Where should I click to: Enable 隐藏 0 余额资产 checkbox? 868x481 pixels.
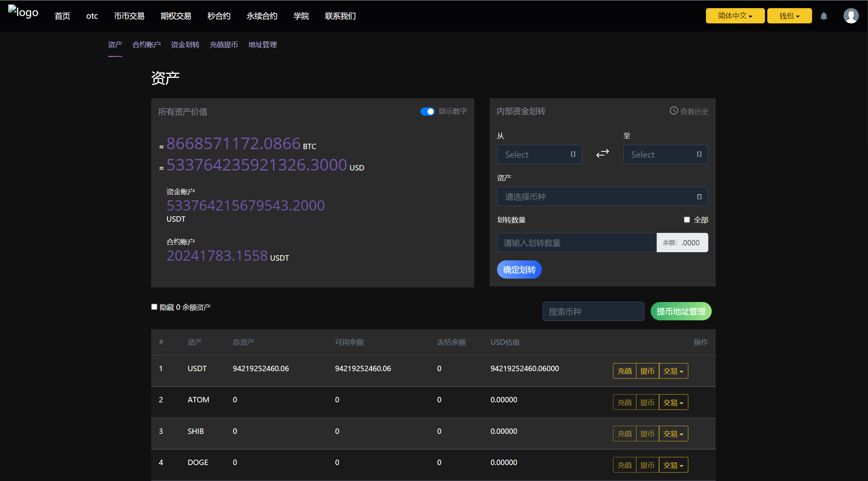coord(154,307)
